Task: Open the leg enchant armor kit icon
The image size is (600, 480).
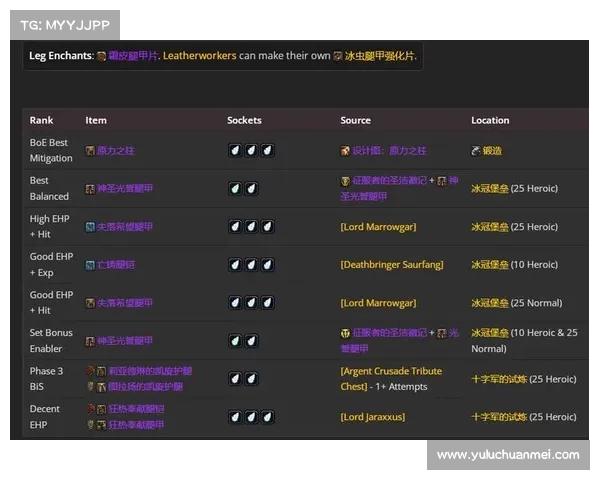Action: 101,57
